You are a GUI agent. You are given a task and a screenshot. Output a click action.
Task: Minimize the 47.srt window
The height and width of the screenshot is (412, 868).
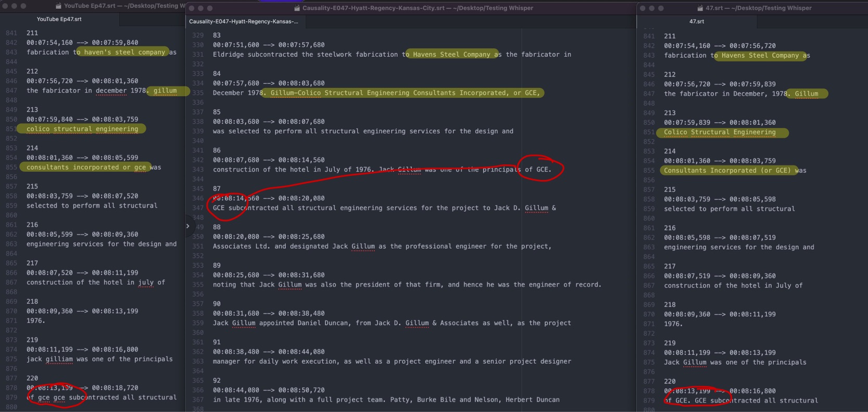(x=651, y=8)
